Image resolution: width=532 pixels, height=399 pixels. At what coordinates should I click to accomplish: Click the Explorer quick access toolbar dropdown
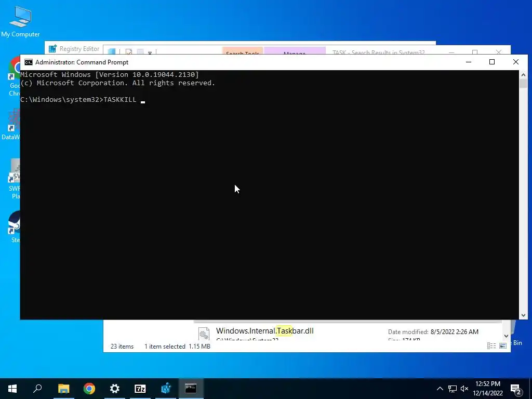coord(150,52)
